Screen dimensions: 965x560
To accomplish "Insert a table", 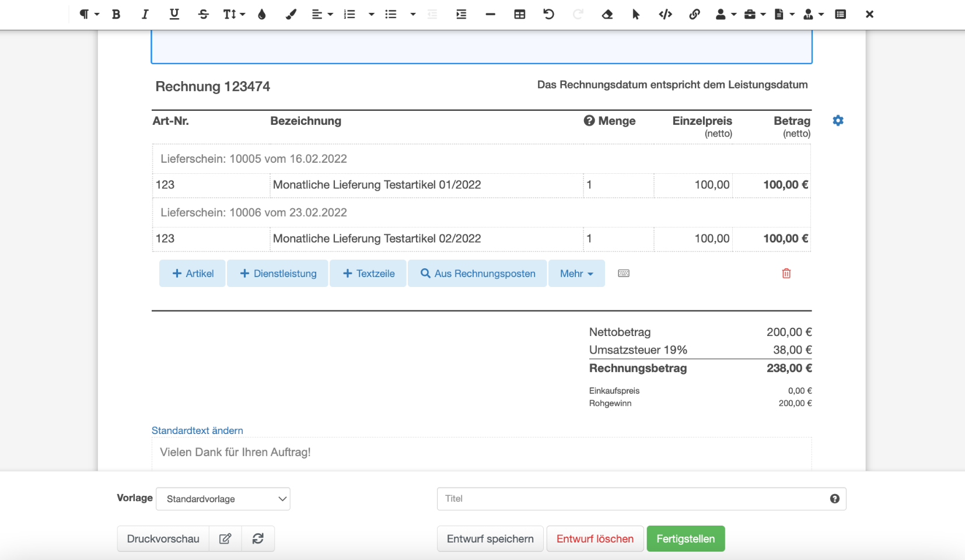I will pyautogui.click(x=519, y=14).
